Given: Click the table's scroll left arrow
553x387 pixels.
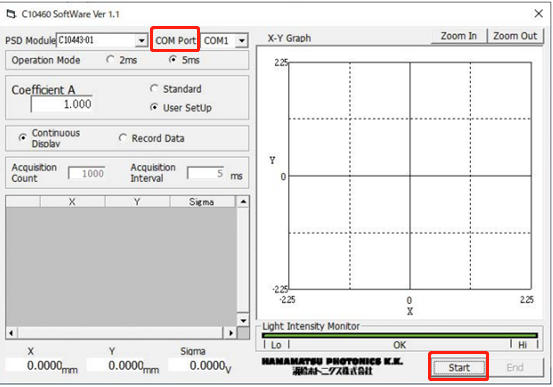Looking at the screenshot, I should pyautogui.click(x=12, y=333).
